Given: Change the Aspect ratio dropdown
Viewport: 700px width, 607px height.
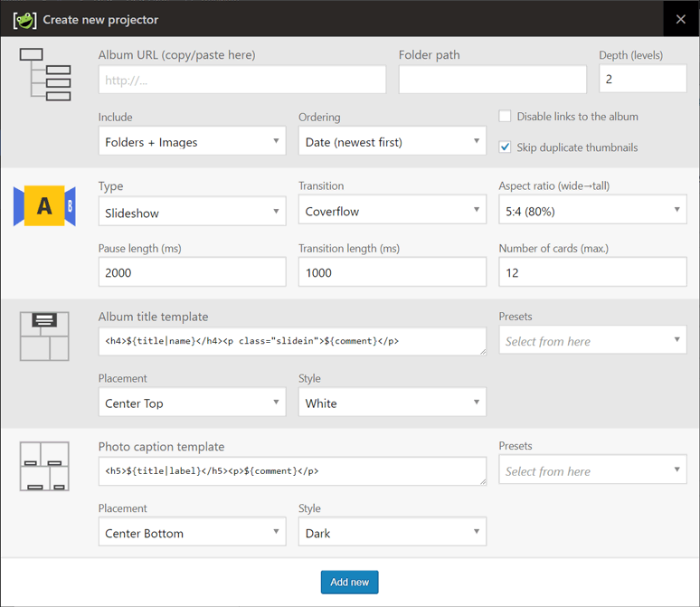Looking at the screenshot, I should (x=592, y=211).
